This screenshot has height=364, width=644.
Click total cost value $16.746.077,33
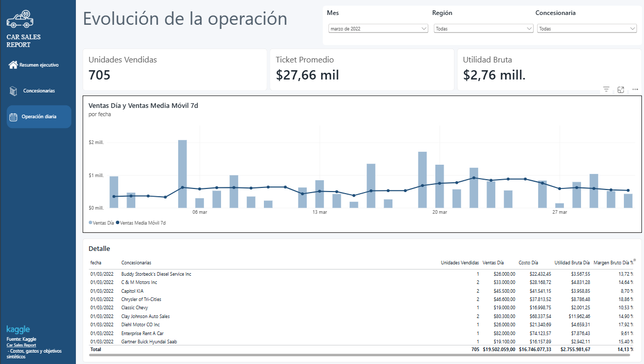coord(535,350)
